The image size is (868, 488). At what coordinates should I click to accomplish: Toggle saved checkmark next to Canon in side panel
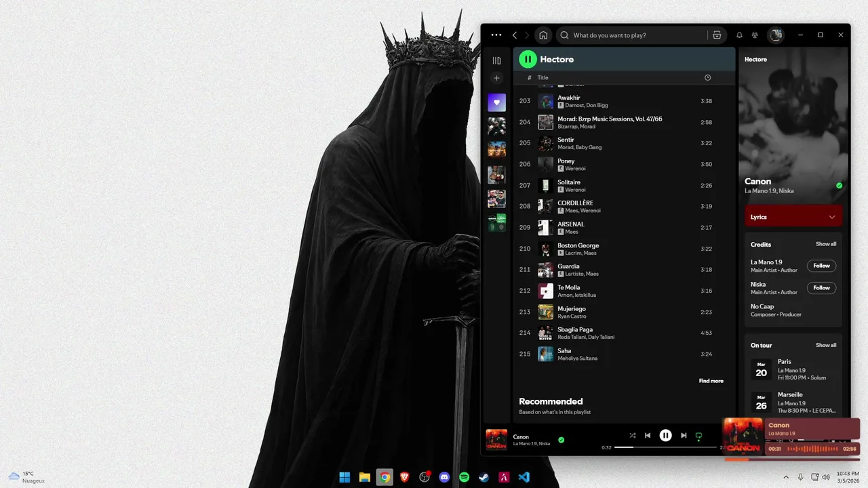[839, 186]
